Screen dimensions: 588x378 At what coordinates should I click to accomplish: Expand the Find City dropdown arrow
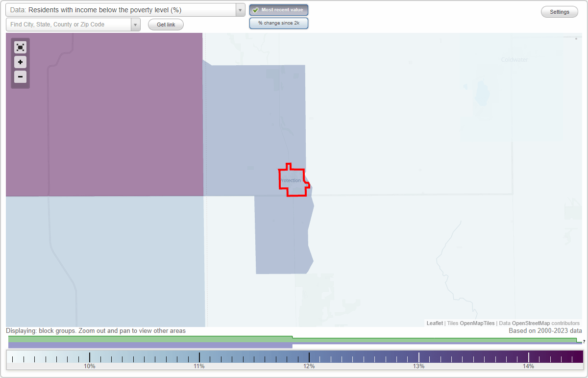136,24
